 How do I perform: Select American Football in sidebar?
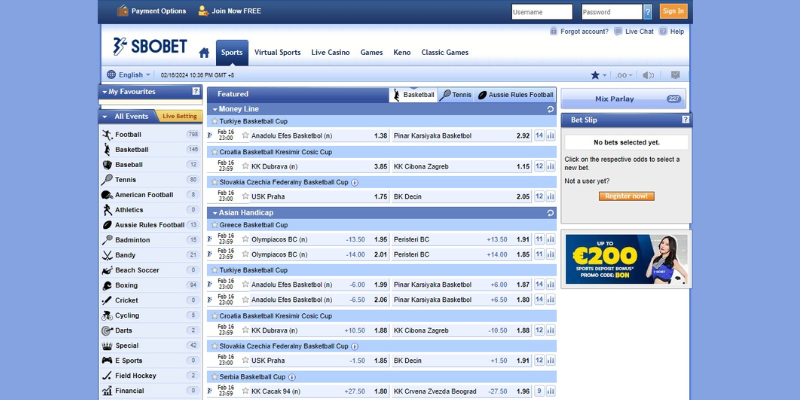(x=151, y=195)
